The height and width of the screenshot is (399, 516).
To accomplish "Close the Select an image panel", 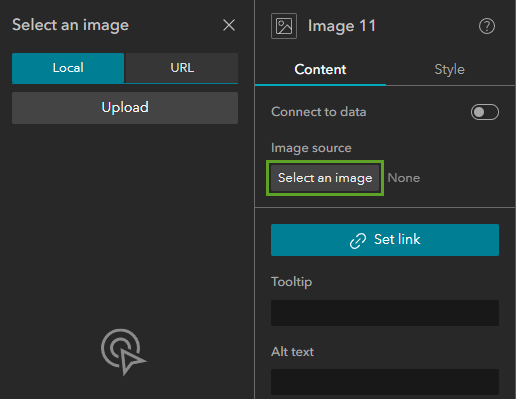I will [229, 25].
